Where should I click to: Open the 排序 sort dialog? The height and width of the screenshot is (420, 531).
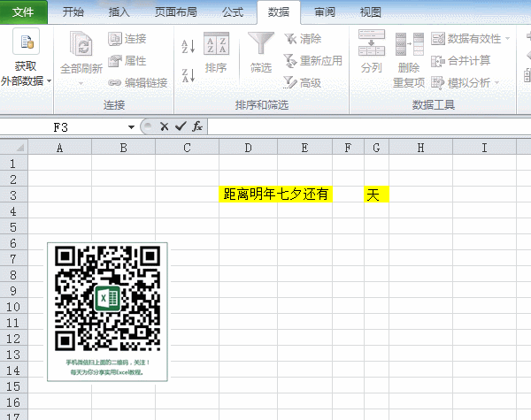(216, 52)
